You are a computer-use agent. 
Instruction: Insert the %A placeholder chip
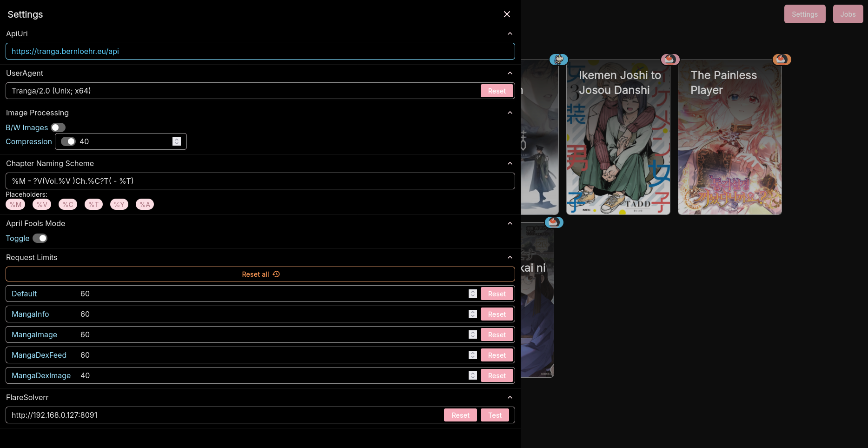pyautogui.click(x=145, y=204)
